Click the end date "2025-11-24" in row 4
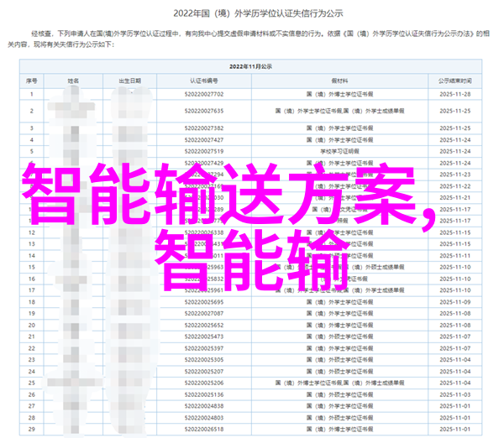 [x=455, y=139]
